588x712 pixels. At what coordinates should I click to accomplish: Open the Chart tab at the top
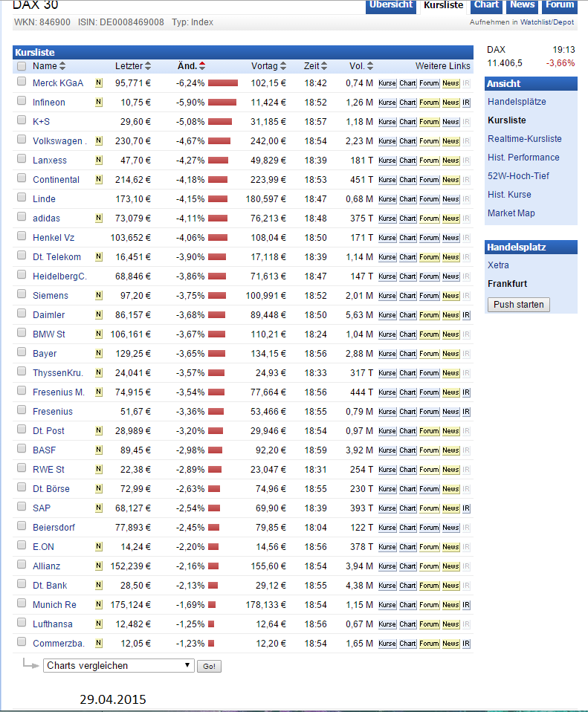click(x=486, y=5)
